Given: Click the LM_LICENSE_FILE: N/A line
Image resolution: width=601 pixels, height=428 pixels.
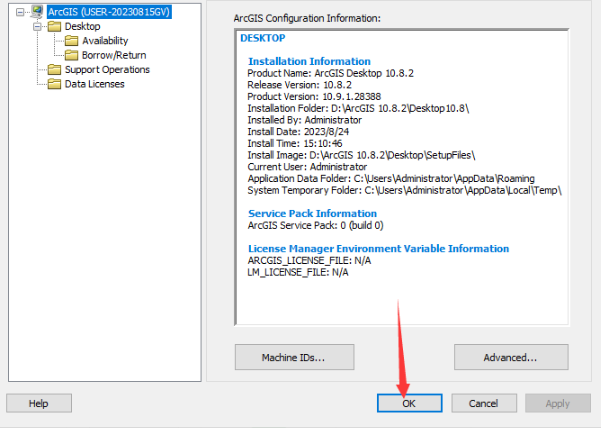Looking at the screenshot, I should tap(298, 272).
